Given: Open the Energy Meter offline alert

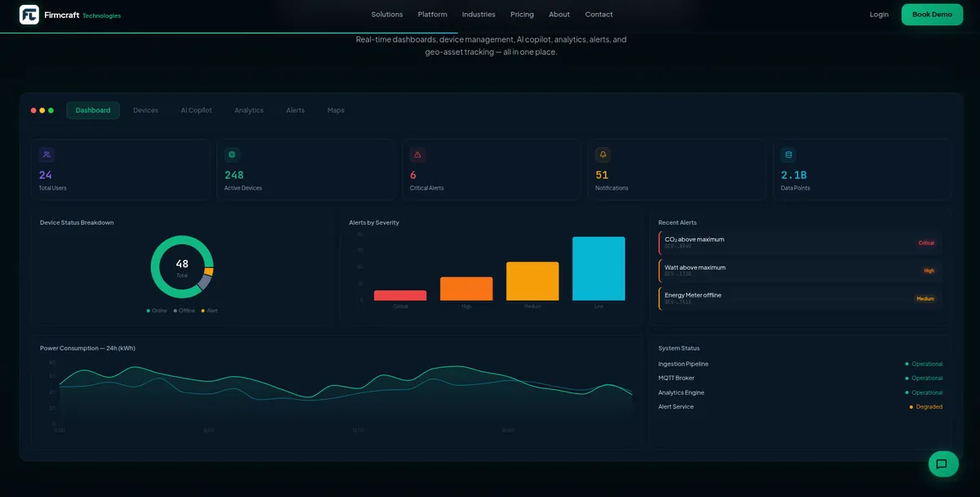Looking at the screenshot, I should click(800, 298).
